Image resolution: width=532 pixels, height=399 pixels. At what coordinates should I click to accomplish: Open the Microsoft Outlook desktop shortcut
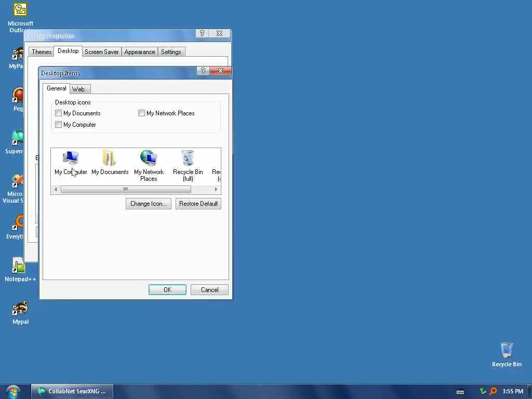click(20, 17)
